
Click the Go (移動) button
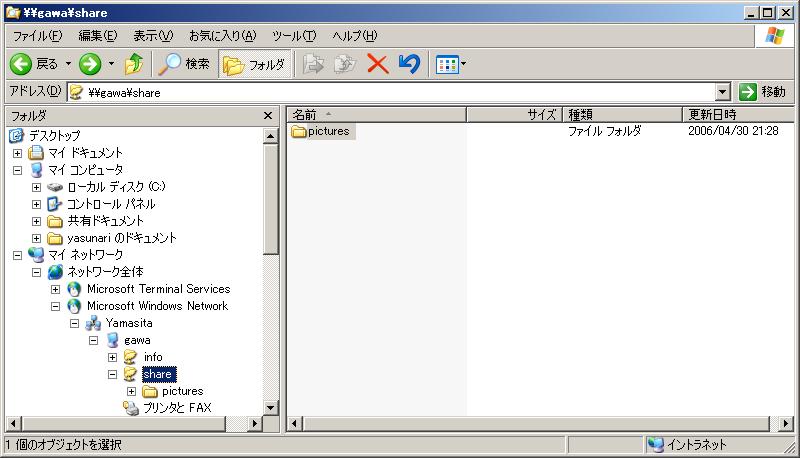click(763, 92)
